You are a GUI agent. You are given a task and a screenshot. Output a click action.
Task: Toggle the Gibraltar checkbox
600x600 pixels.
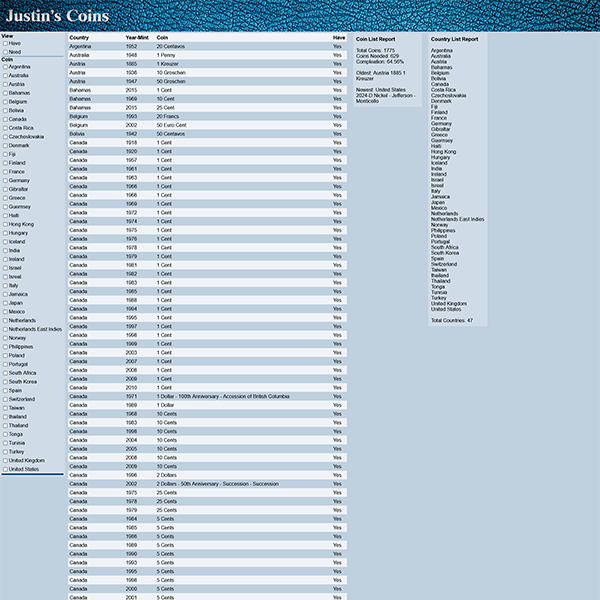point(5,189)
